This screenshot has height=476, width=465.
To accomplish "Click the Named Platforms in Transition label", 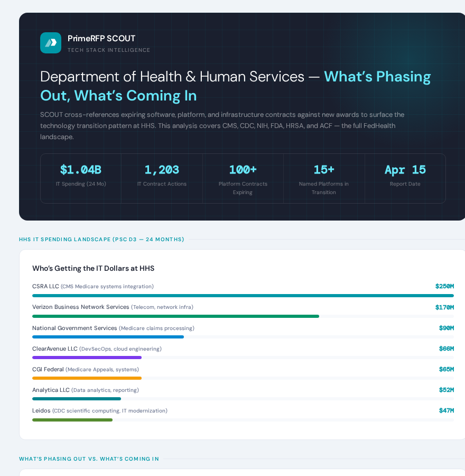I will pyautogui.click(x=323, y=188).
